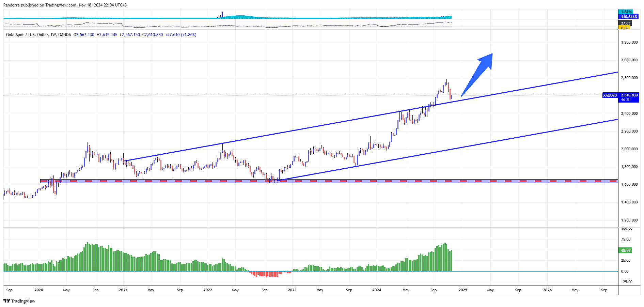Screen dimensions: 644x307
Task: Click the green 48.89 oscillator value tag
Action: [x=625, y=250]
